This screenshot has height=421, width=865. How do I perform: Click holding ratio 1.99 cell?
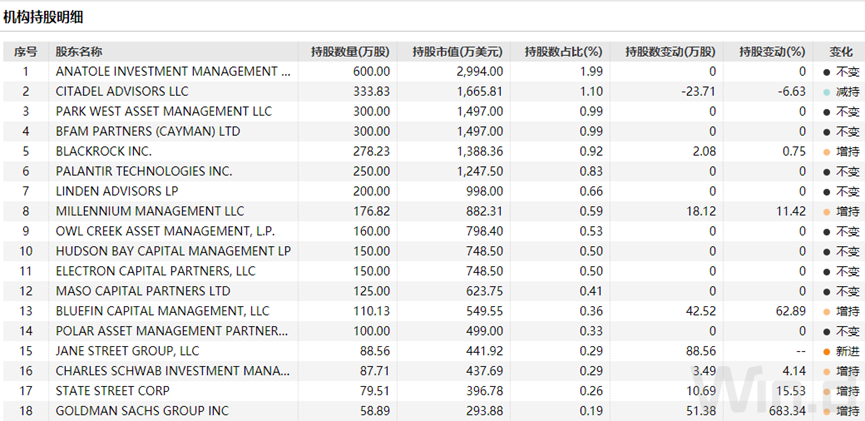591,71
